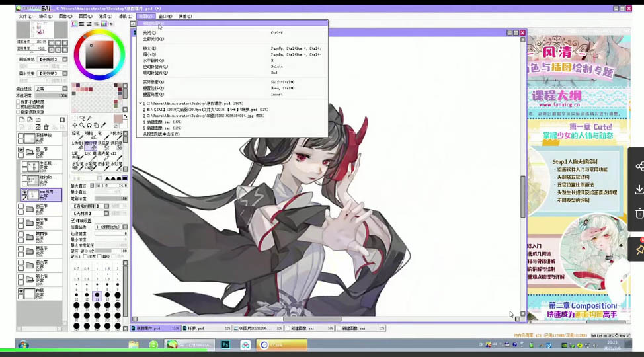Toggle the detailed settings checkbox
The image size is (644, 357).
coord(73,221)
